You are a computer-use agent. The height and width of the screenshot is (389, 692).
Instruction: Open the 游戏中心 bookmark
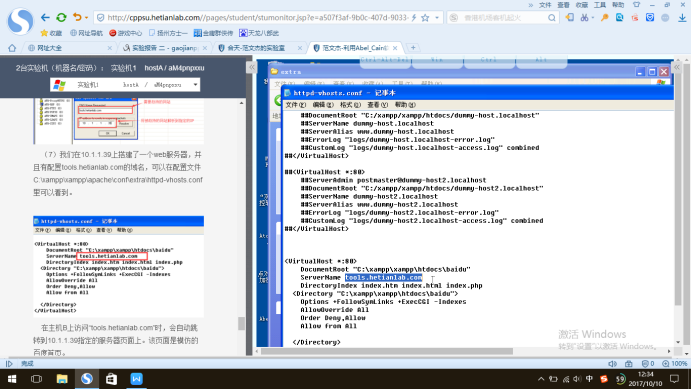(x=126, y=33)
